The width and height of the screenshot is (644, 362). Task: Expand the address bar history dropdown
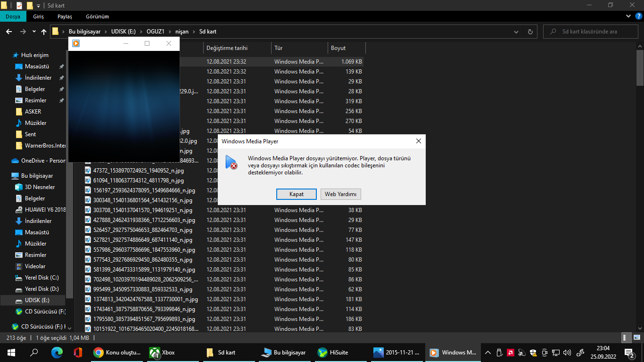[x=517, y=32]
